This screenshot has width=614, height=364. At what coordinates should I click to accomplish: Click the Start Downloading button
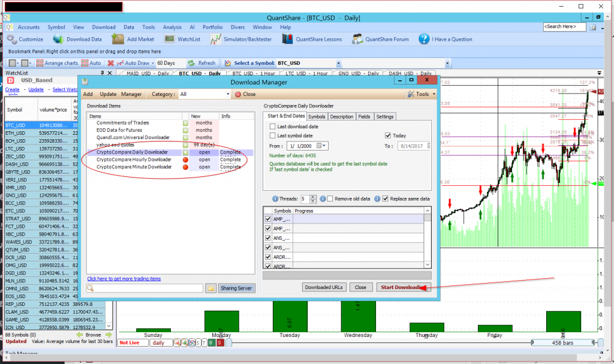coord(404,287)
